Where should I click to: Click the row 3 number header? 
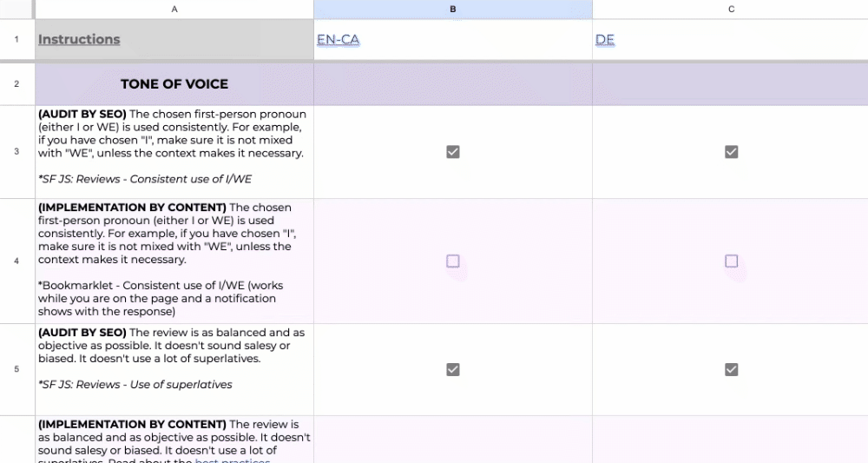[x=16, y=152]
